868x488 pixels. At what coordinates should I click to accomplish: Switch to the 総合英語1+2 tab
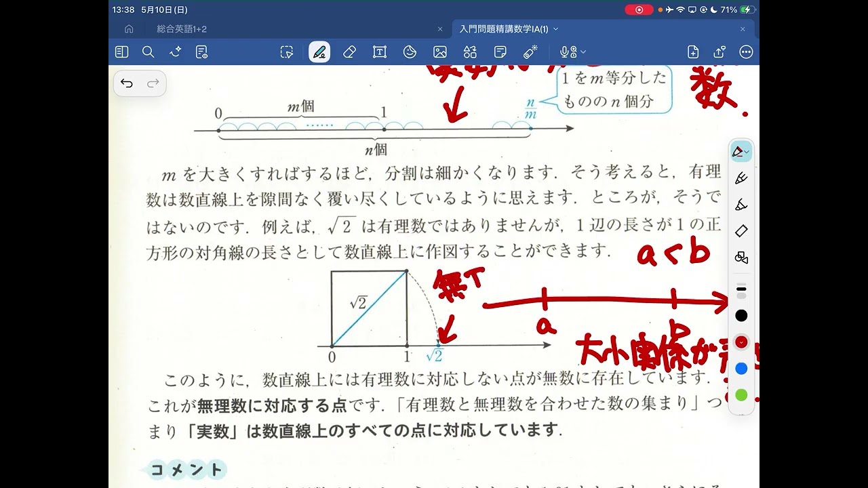coord(182,29)
